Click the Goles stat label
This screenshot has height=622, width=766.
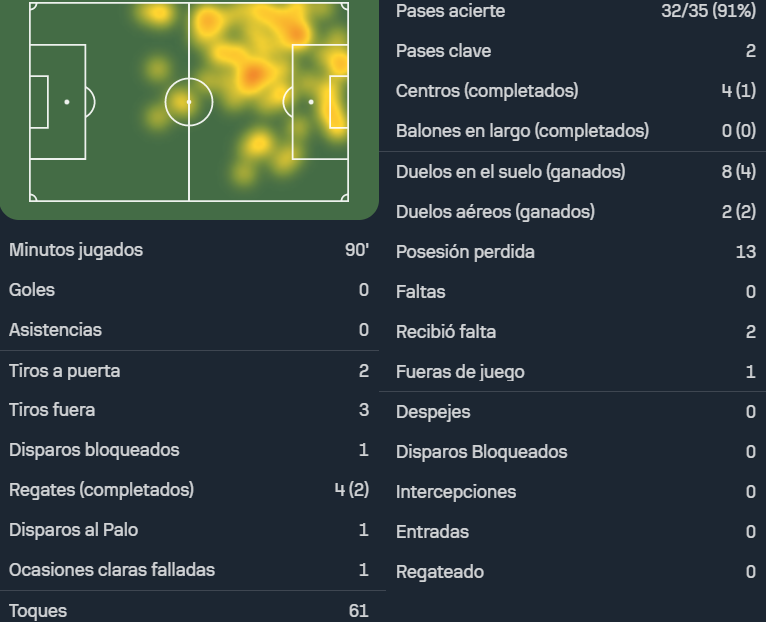tap(32, 290)
